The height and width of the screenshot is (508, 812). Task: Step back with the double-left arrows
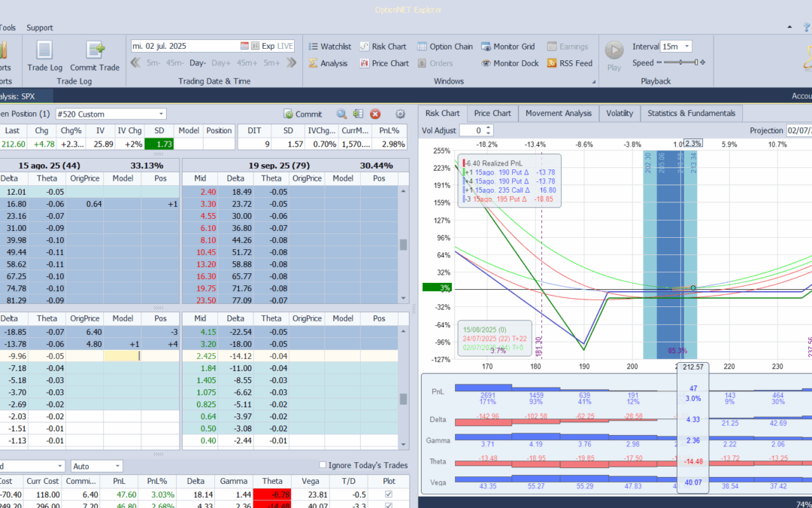coord(135,62)
